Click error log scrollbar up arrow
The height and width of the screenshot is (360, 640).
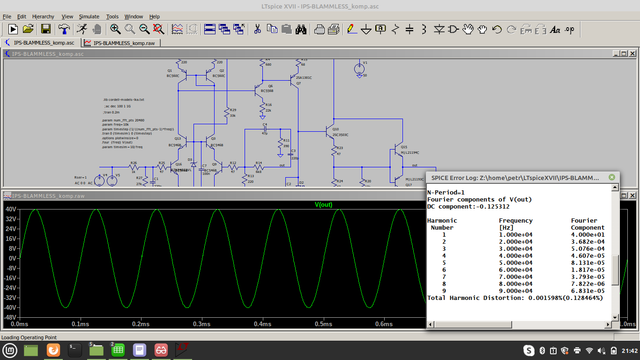pyautogui.click(x=615, y=187)
